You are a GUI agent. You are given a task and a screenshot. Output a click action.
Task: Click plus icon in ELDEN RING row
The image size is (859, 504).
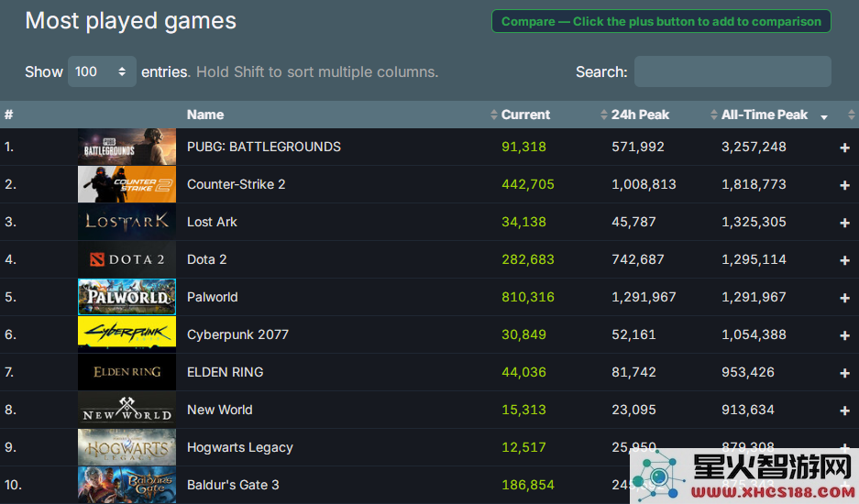click(844, 373)
